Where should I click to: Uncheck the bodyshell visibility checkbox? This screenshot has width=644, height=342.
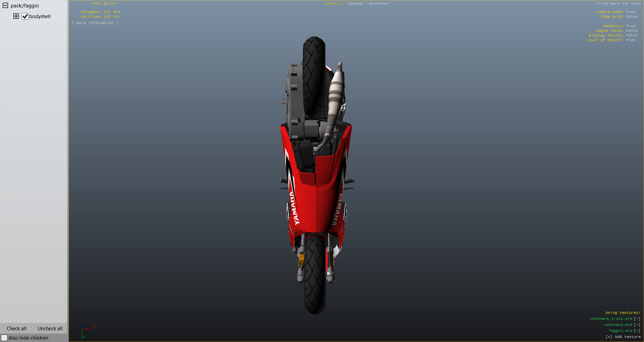25,16
